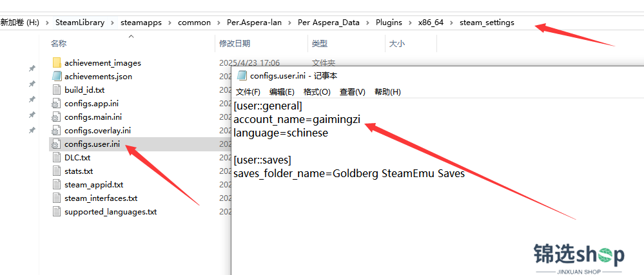Expand the chevron after 新加卷 (H:)

(48, 23)
